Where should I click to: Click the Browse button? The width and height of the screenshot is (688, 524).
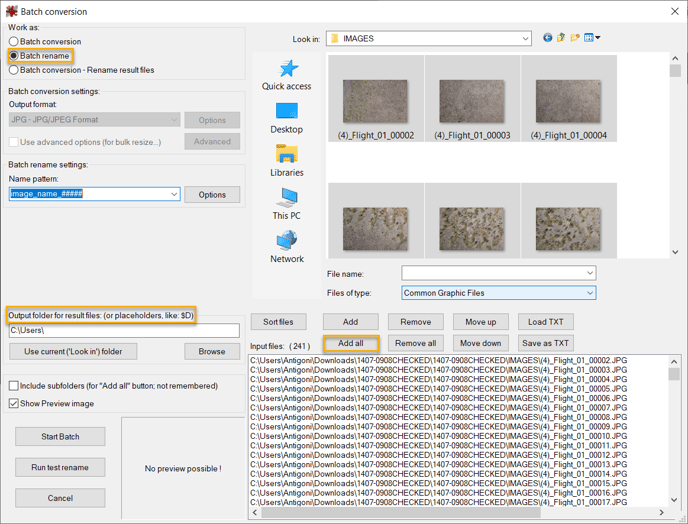tap(212, 352)
